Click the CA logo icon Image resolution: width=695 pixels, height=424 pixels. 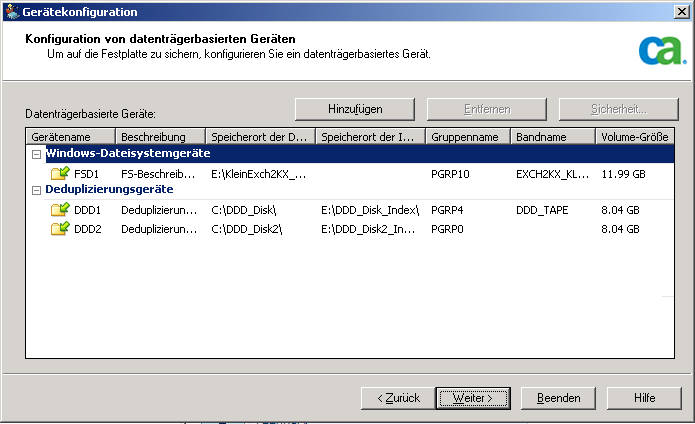(658, 49)
